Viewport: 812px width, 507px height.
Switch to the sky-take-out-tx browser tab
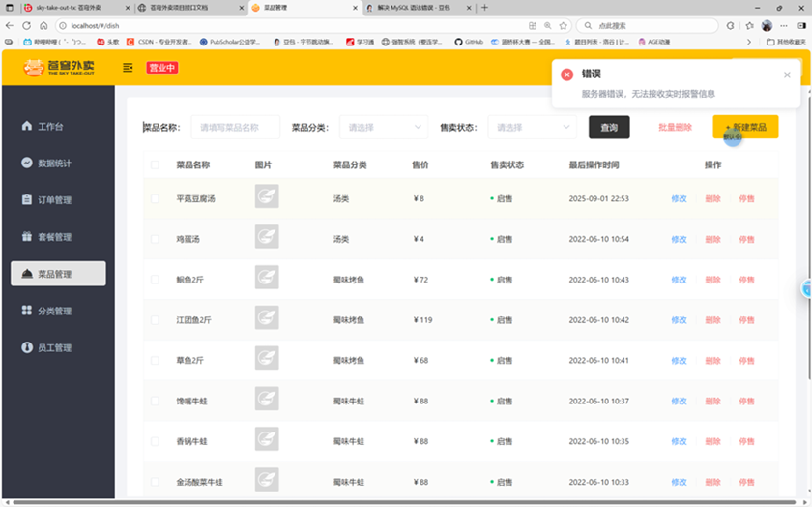76,8
